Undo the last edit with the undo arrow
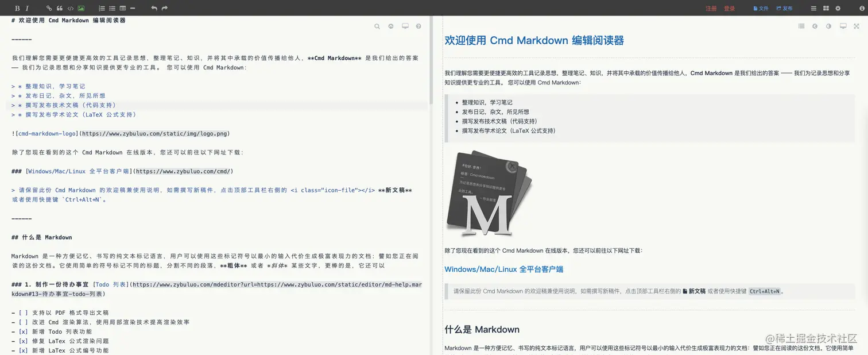Viewport: 868px width, 355px height. [153, 8]
